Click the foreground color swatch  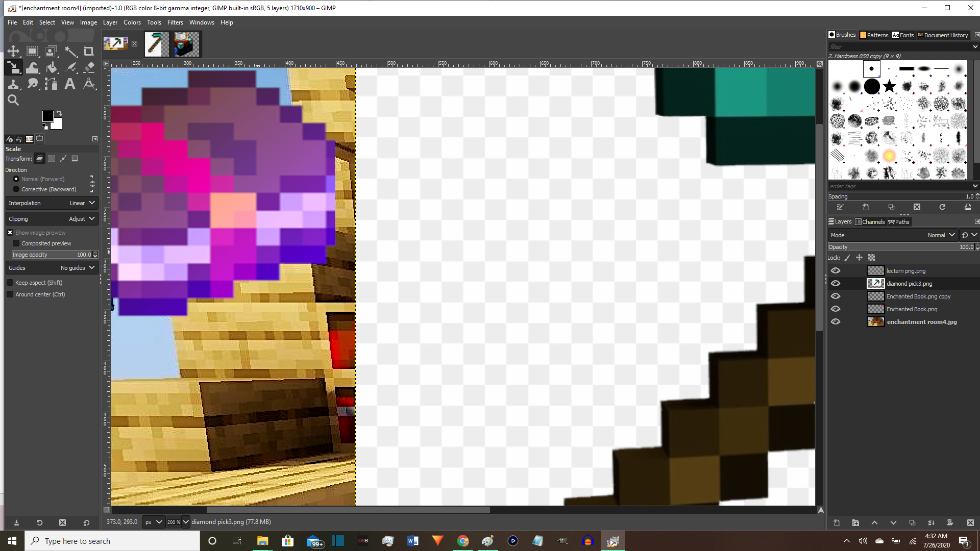tap(47, 116)
